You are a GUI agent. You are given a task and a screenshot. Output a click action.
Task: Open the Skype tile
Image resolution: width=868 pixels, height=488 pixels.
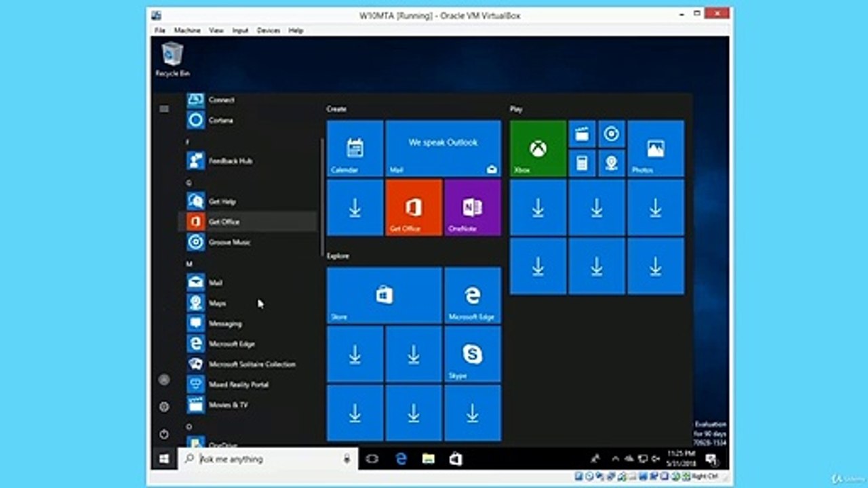click(x=473, y=354)
